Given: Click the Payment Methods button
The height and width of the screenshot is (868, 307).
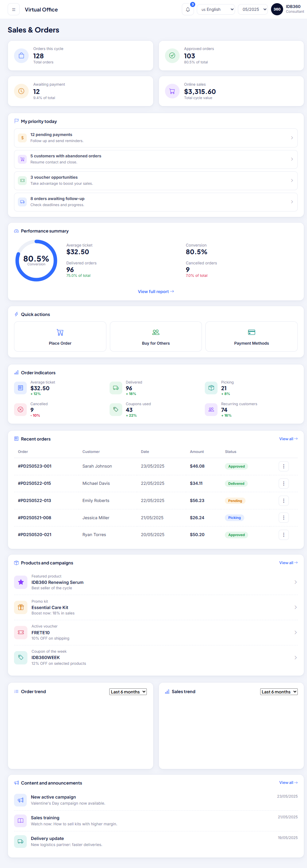Looking at the screenshot, I should pos(251,337).
